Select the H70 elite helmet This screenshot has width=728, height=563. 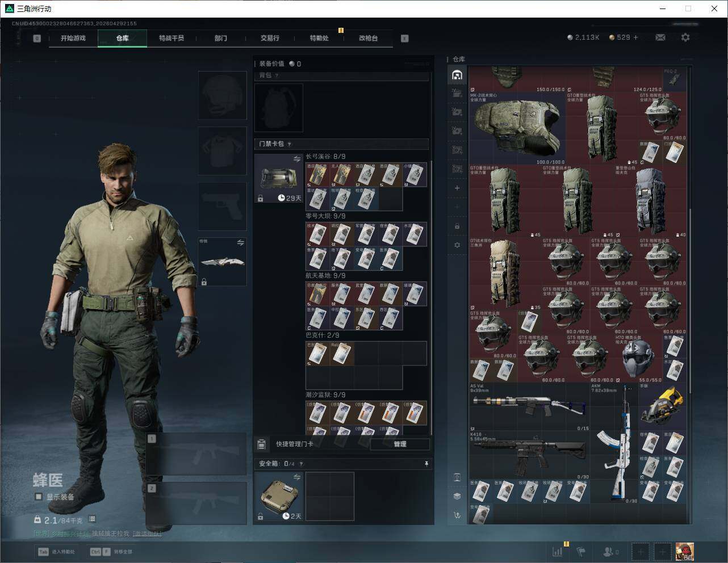tap(639, 359)
